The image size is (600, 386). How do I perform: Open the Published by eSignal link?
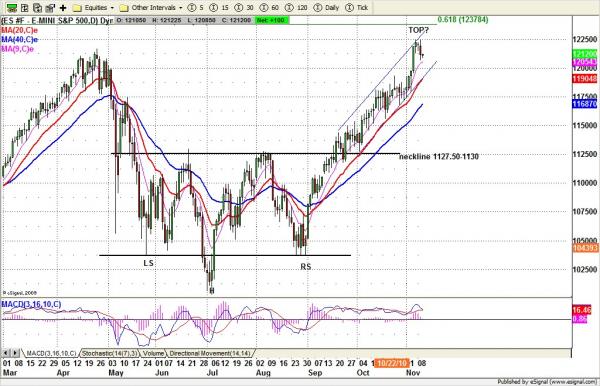coord(547,382)
